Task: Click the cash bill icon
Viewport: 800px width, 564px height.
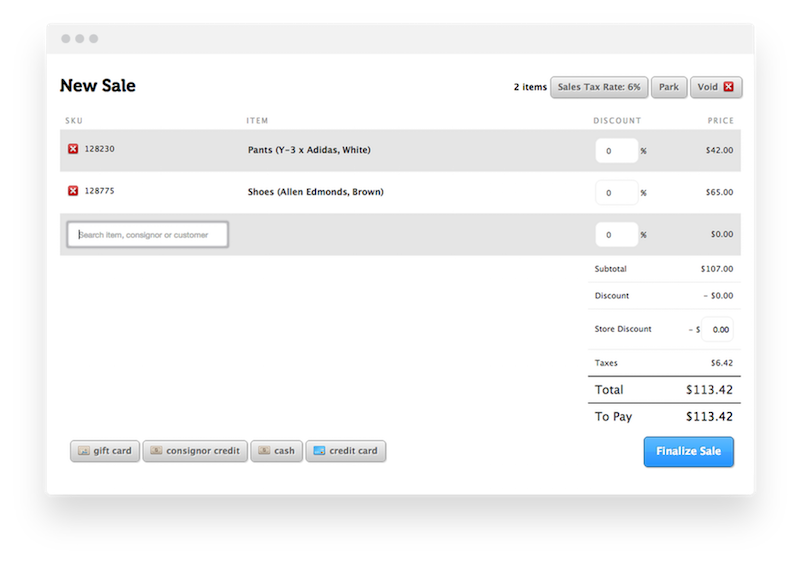Action: (264, 450)
